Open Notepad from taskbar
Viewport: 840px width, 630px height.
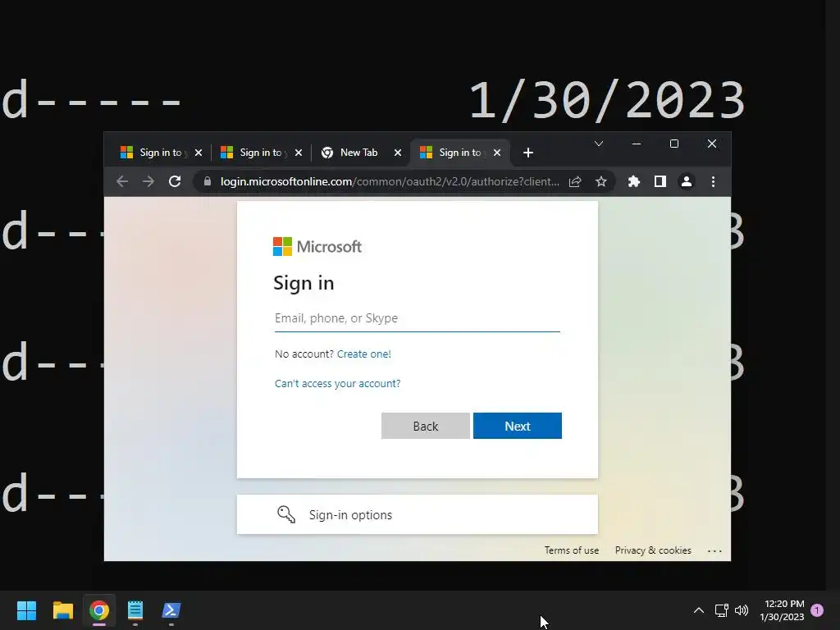click(135, 610)
